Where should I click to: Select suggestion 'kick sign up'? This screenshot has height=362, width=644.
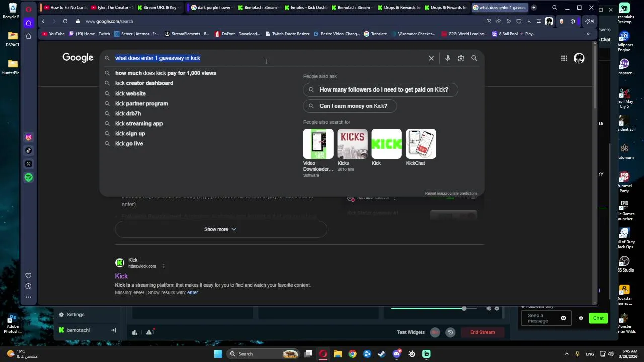point(130,134)
